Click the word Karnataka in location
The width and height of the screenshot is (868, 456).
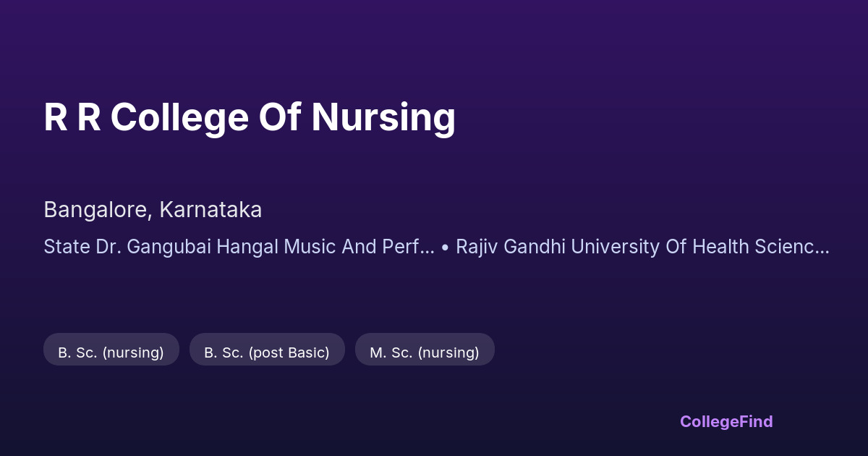click(210, 210)
